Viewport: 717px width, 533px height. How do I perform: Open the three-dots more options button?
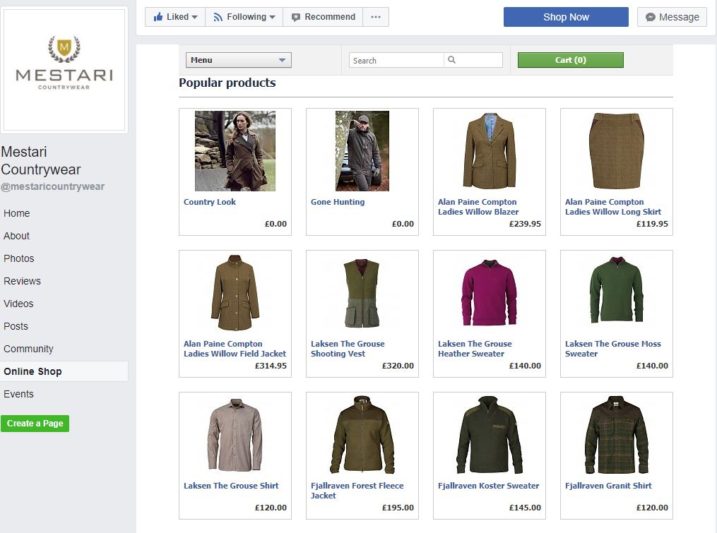(x=375, y=17)
